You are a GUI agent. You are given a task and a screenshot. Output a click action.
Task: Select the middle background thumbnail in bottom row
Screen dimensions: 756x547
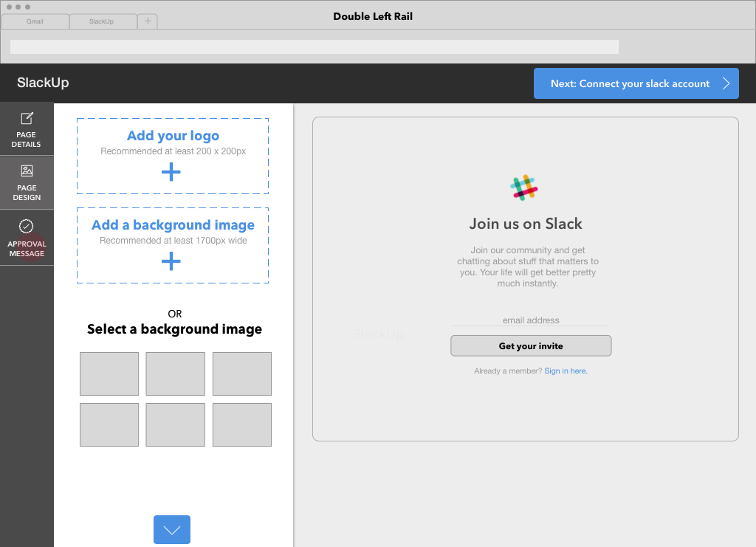pyautogui.click(x=176, y=424)
